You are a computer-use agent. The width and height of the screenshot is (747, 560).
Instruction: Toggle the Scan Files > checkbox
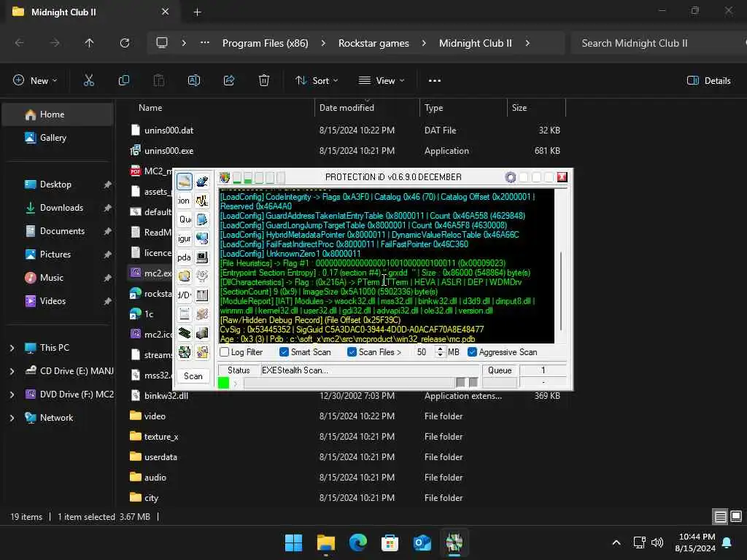point(352,352)
